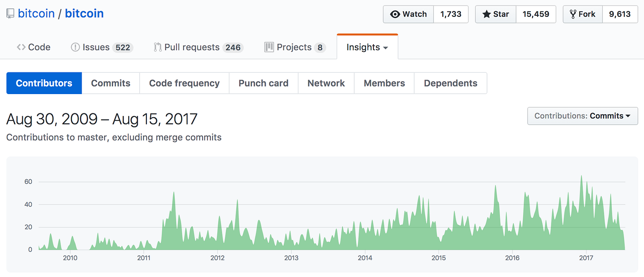644x277 pixels.
Task: Click the fork icon on Fork button
Action: point(573,14)
